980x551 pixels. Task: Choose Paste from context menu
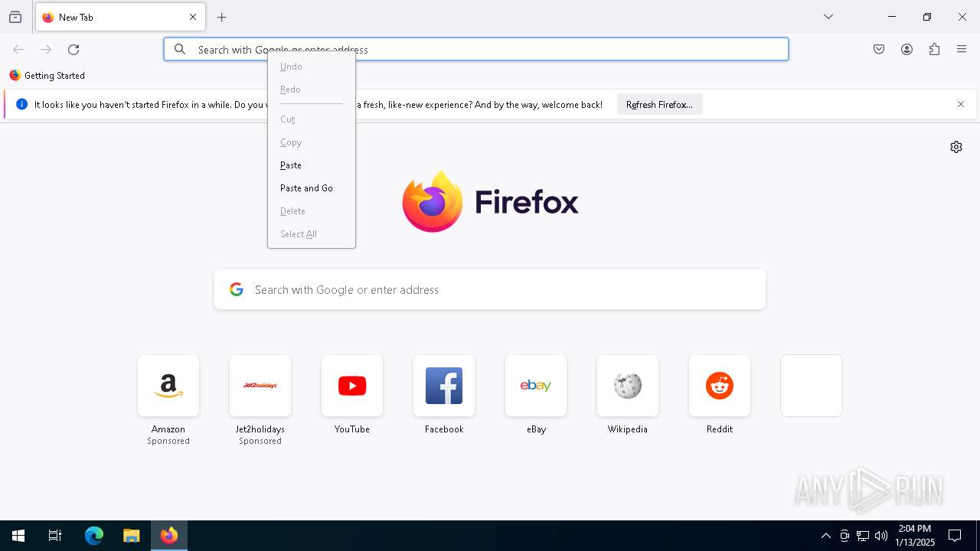[x=311, y=165]
